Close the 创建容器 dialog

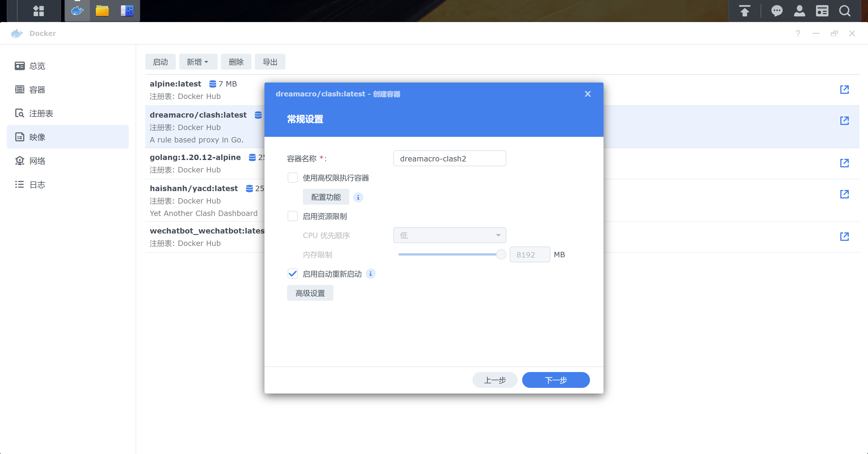(x=588, y=94)
